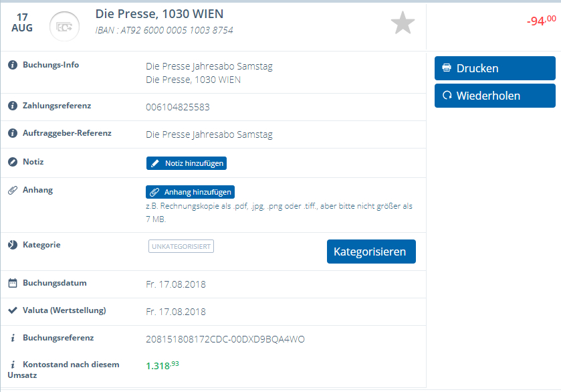Select the title Die Presse, 1030 WIEN
The width and height of the screenshot is (561, 392).
click(x=159, y=14)
